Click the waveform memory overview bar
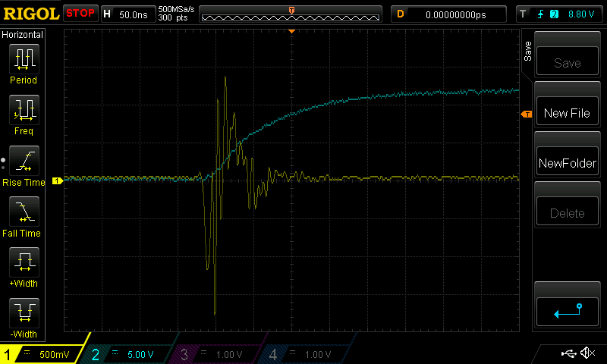Screen dimensions: 607x364 coord(291,17)
